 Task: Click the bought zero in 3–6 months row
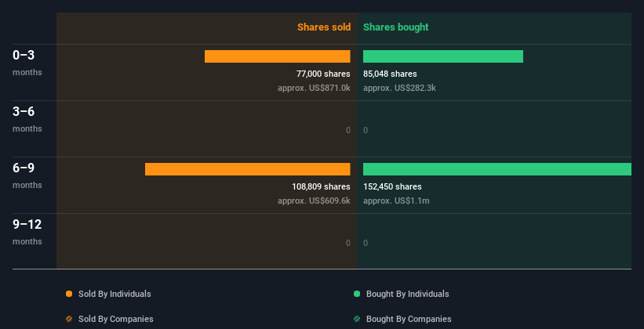click(x=366, y=130)
